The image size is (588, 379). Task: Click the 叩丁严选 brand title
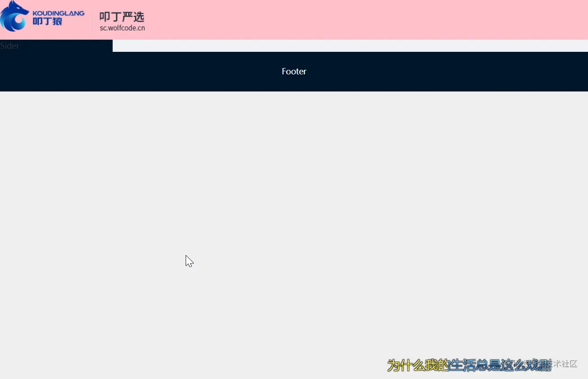pyautogui.click(x=122, y=17)
